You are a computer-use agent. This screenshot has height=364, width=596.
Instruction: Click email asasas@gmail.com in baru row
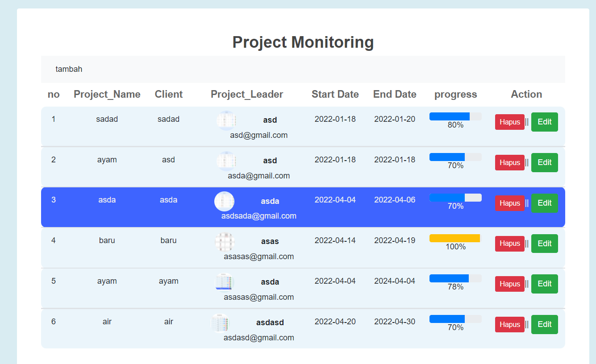click(x=259, y=256)
